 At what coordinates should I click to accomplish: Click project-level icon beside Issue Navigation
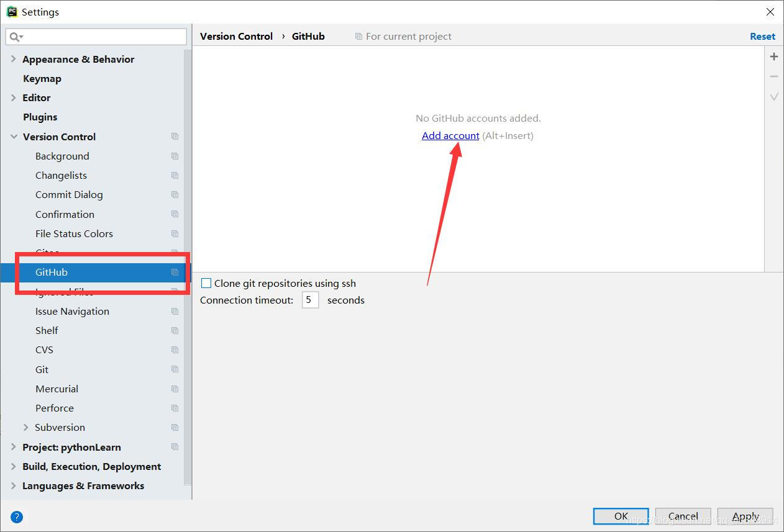175,312
